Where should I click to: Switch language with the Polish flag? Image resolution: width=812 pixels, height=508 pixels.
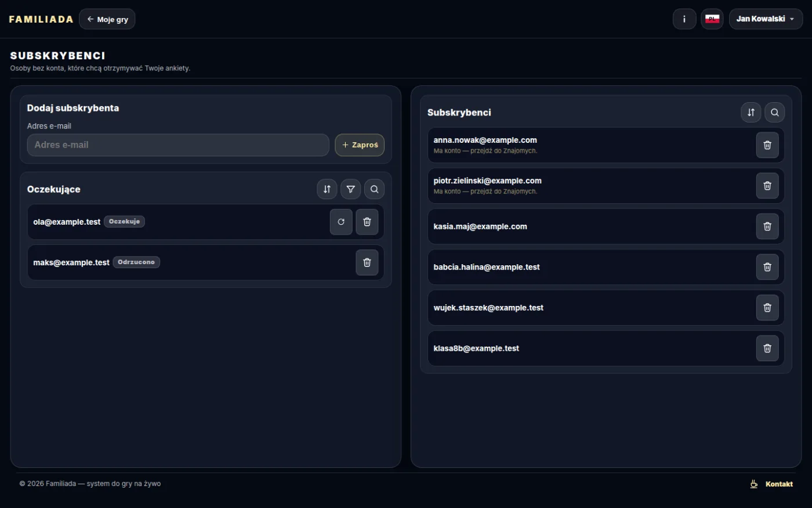click(712, 19)
